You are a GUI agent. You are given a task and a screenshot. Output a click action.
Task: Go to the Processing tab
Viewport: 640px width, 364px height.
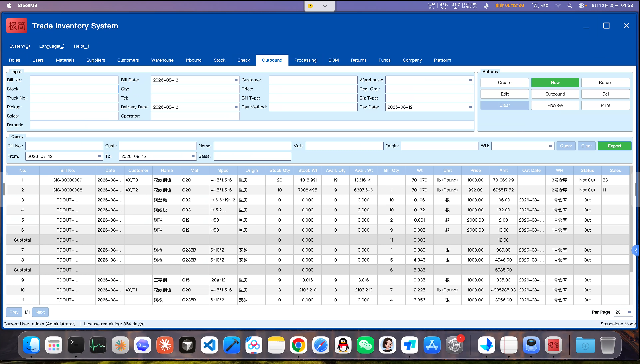coord(305,60)
